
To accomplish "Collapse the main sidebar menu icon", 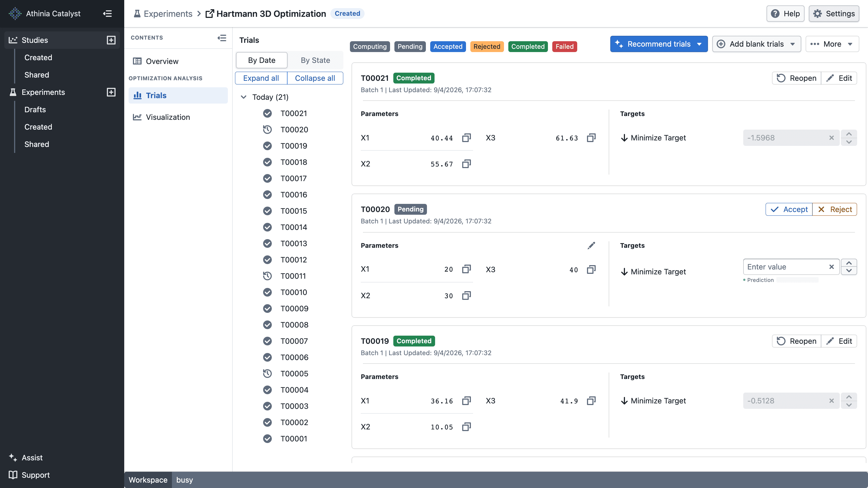I will tap(107, 14).
